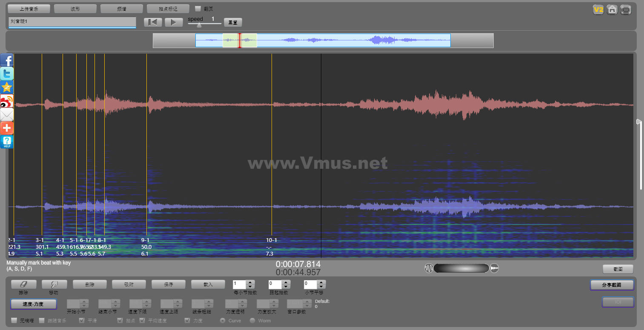Select the move (移动) tool

(x=54, y=284)
